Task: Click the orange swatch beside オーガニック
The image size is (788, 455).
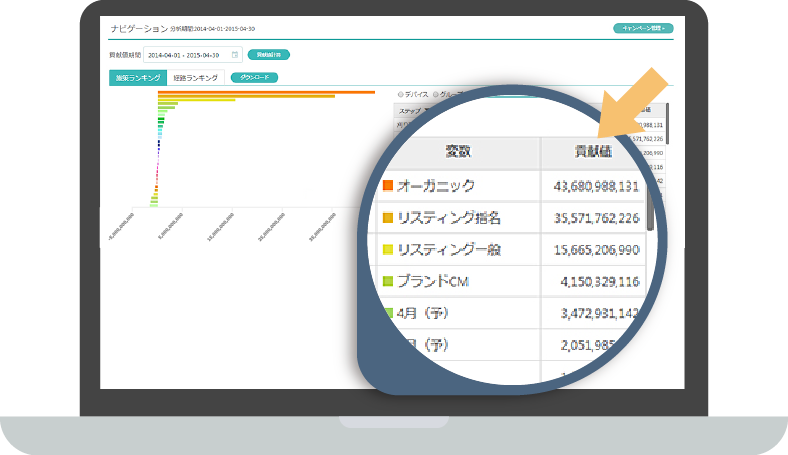Action: [x=387, y=186]
